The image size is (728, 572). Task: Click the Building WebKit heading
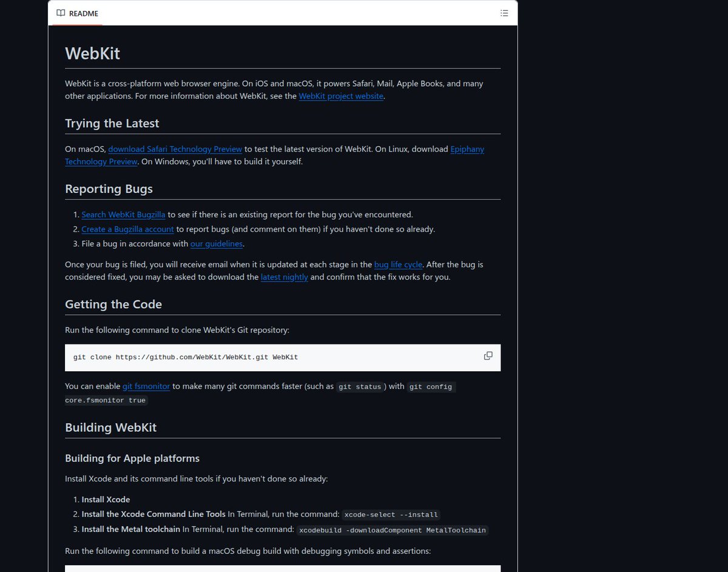pyautogui.click(x=111, y=427)
